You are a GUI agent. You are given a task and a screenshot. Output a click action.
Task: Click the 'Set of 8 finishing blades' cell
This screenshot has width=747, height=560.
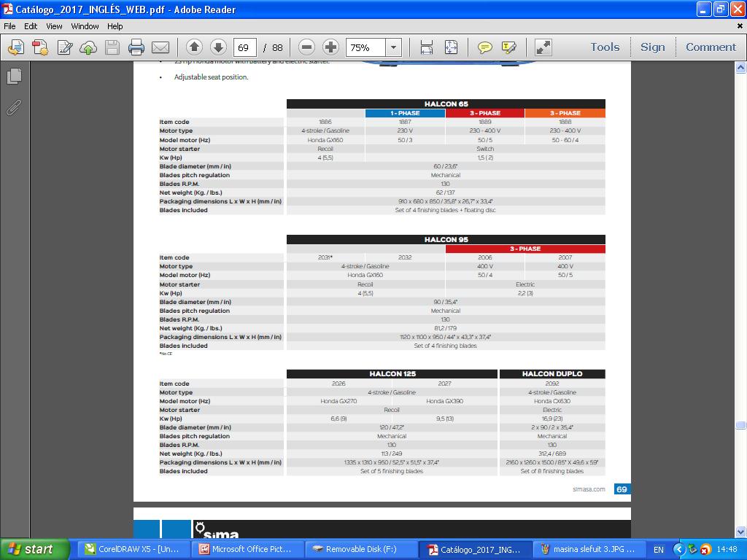[x=552, y=472]
